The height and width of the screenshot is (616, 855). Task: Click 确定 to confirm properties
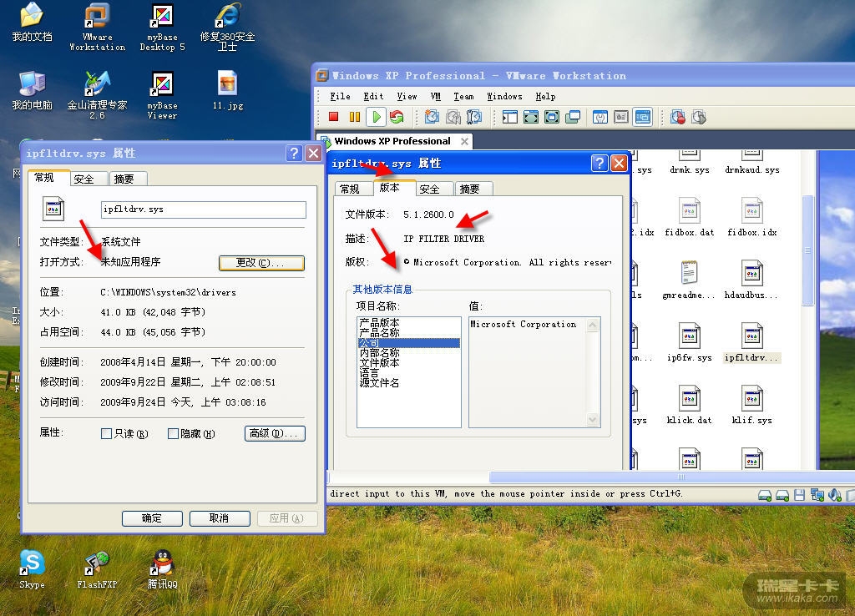[x=152, y=518]
